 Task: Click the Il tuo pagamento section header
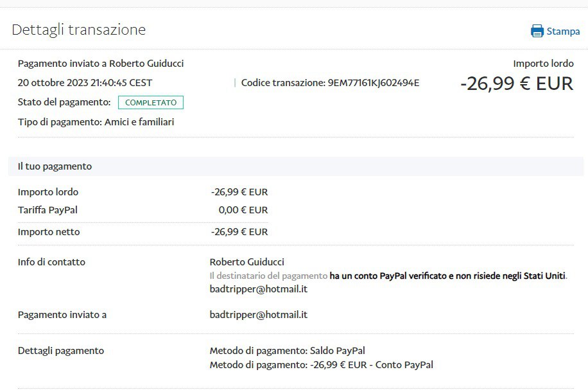pos(55,166)
